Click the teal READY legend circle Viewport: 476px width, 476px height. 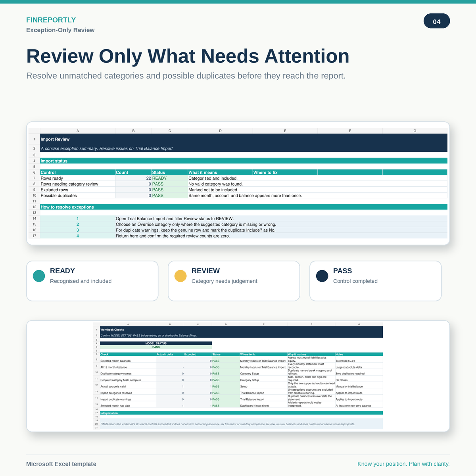pyautogui.click(x=39, y=276)
